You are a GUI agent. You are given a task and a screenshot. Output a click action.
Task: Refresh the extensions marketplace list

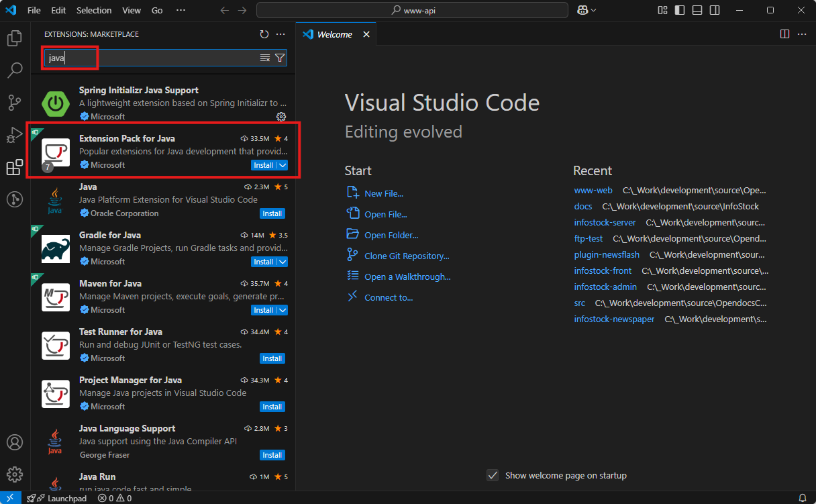[x=264, y=34]
